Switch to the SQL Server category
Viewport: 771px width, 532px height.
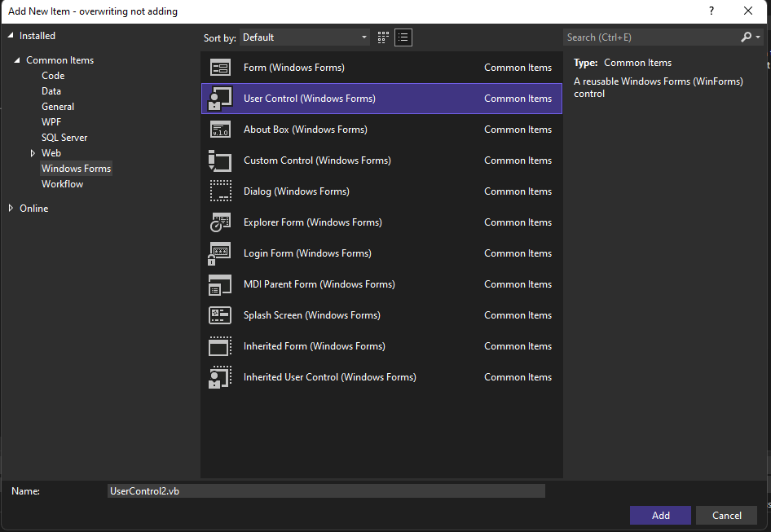[x=64, y=137]
